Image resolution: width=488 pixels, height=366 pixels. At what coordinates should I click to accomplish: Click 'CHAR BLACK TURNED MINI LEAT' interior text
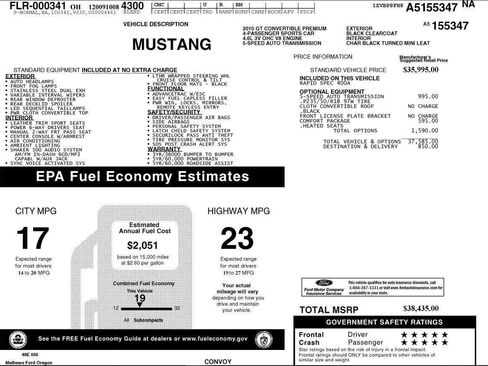point(388,43)
